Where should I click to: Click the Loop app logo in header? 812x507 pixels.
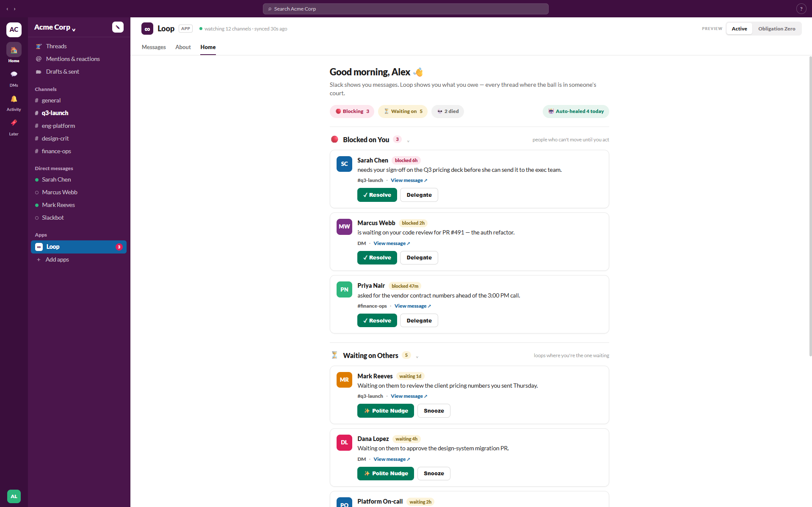tap(147, 28)
